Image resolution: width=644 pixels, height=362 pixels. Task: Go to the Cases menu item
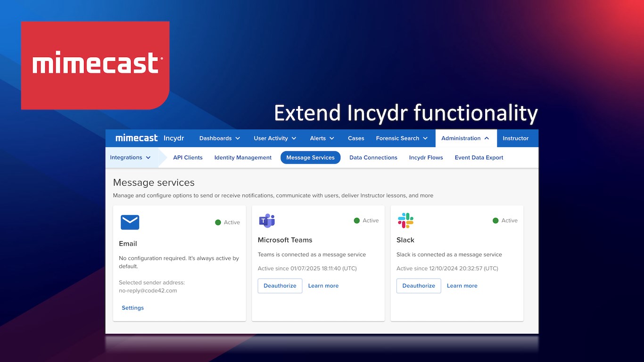[356, 138]
